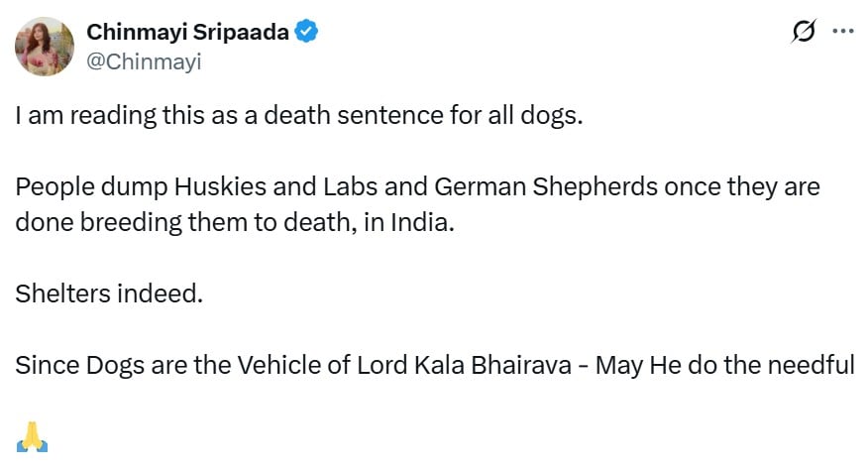Click the word 'India.' in the tweet
The width and height of the screenshot is (868, 468).
(422, 223)
